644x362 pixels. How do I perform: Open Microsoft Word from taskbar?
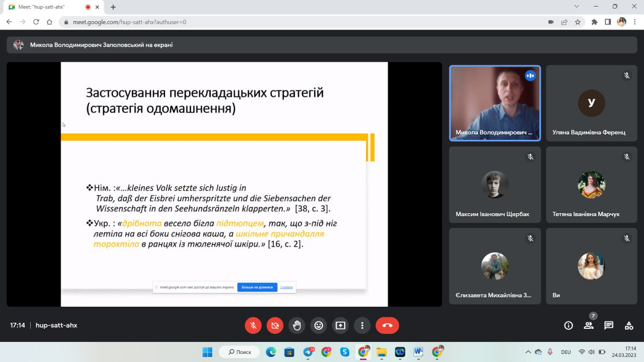click(419, 352)
